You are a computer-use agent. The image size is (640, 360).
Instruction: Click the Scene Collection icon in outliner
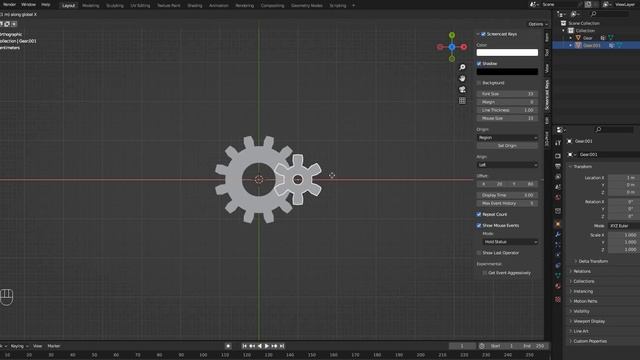(563, 23)
